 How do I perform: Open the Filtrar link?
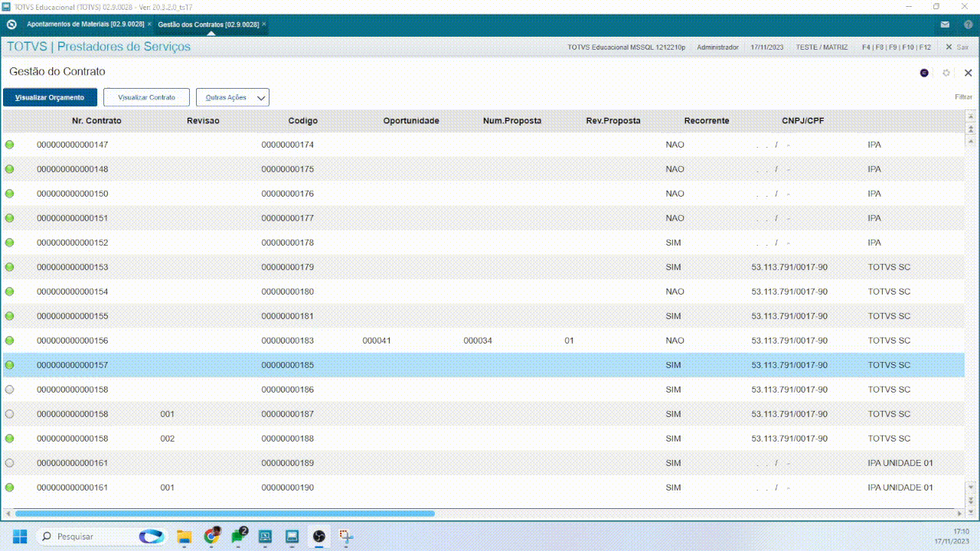(x=963, y=97)
